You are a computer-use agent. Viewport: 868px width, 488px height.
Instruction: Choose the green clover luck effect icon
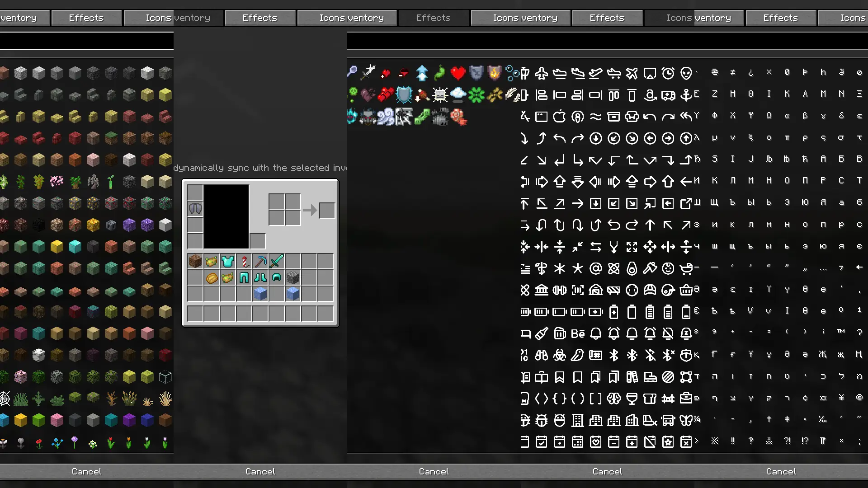pos(476,94)
